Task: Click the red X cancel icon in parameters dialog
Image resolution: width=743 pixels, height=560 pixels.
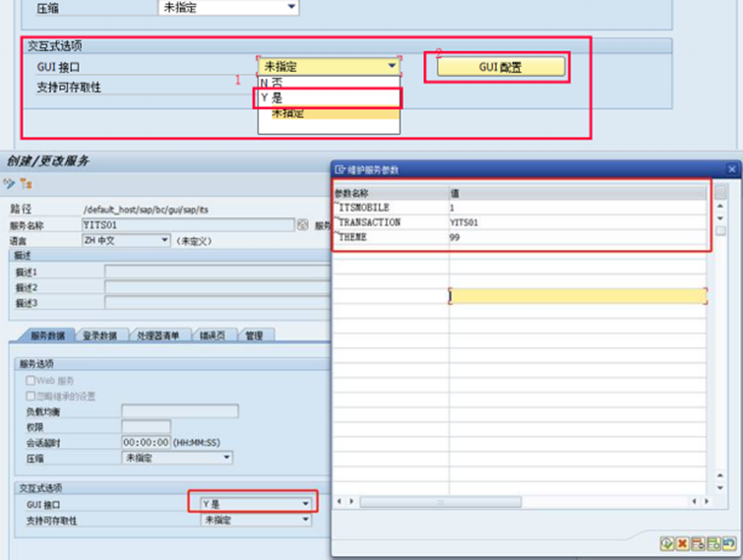Action: point(682,543)
